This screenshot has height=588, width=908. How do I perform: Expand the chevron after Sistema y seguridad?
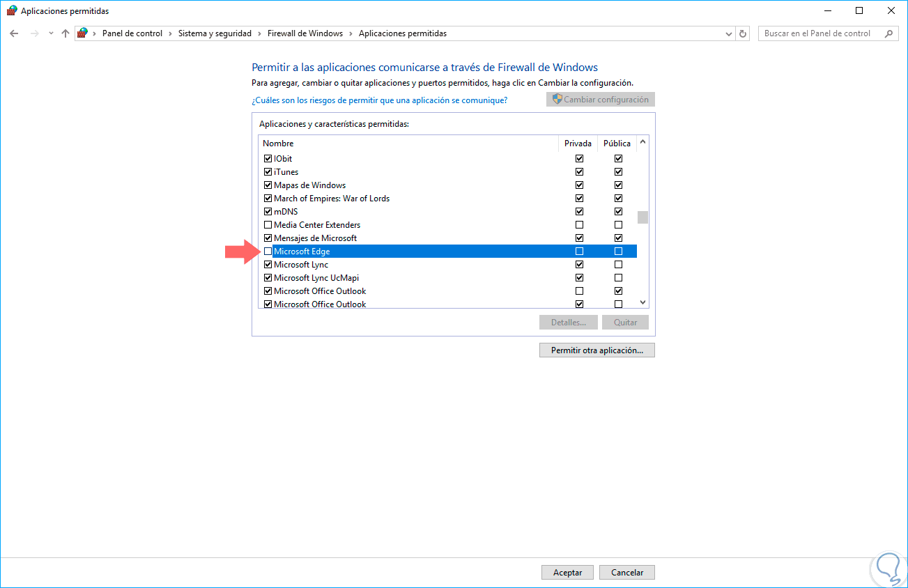tap(260, 33)
